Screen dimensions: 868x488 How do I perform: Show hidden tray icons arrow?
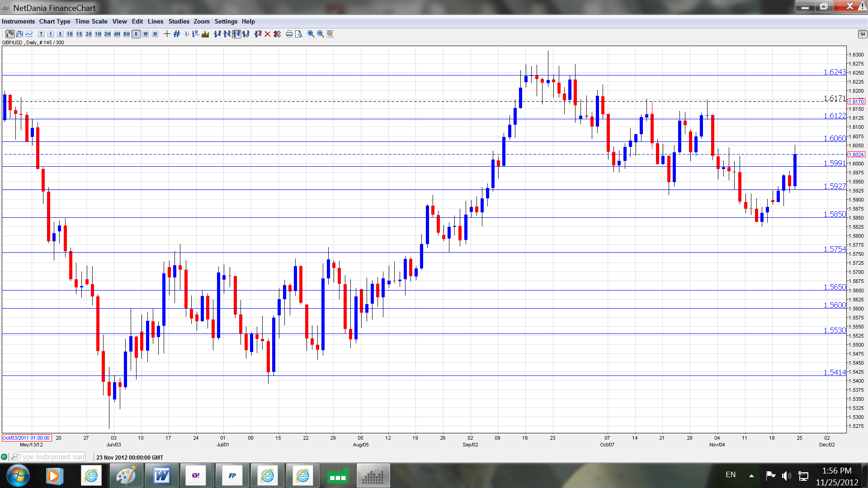pyautogui.click(x=751, y=475)
